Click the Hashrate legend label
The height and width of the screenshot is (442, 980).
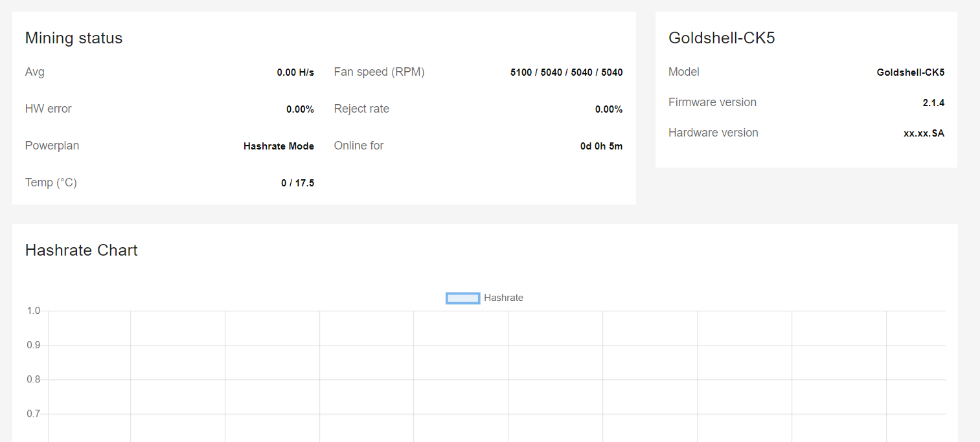click(x=503, y=298)
